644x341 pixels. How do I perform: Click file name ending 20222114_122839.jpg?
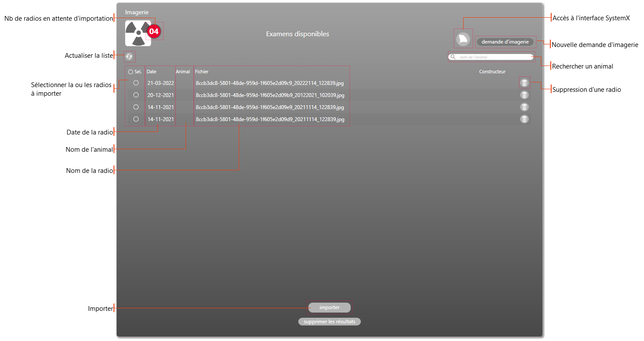coord(270,83)
